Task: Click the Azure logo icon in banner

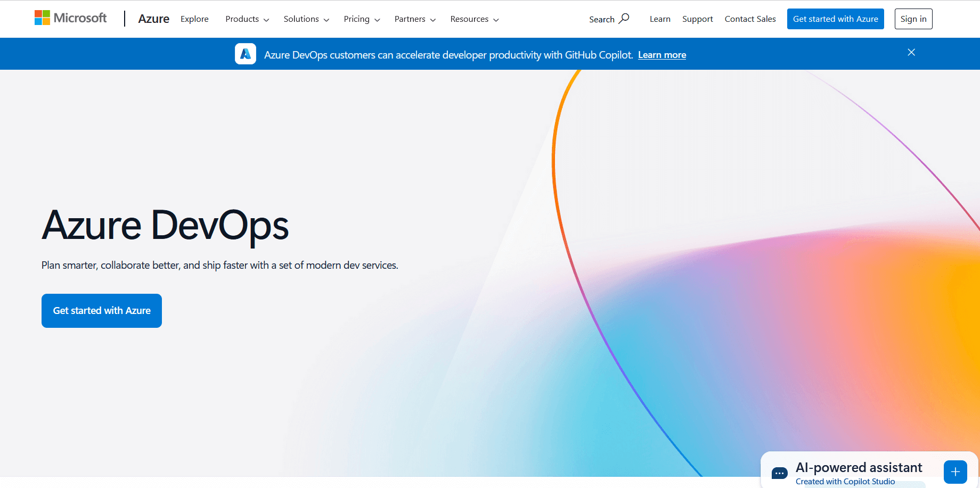Action: (246, 54)
